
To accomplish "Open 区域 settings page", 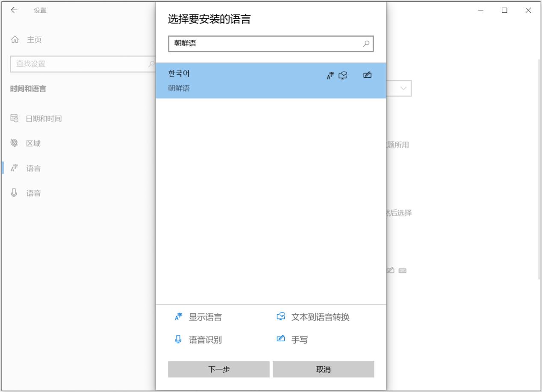I will tap(33, 143).
